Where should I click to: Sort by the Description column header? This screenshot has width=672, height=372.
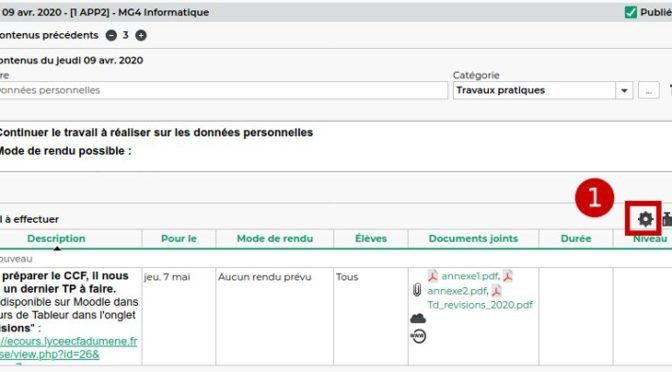[56, 239]
